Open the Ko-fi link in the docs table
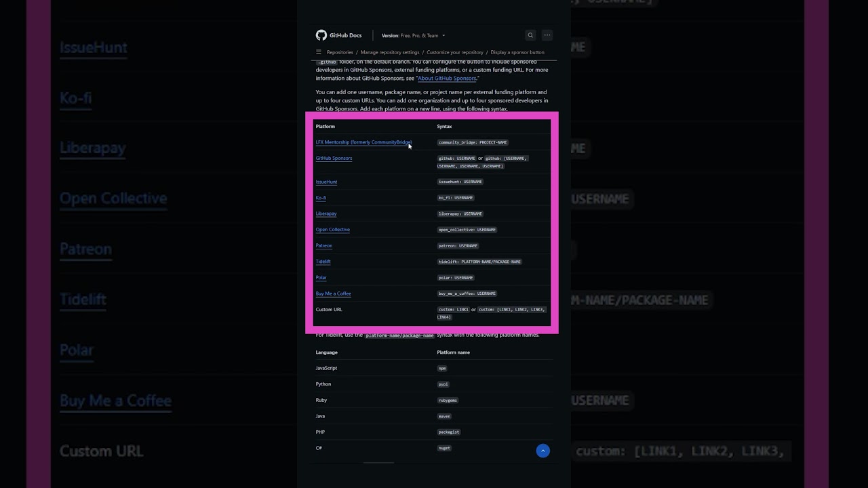This screenshot has width=868, height=488. [x=321, y=198]
